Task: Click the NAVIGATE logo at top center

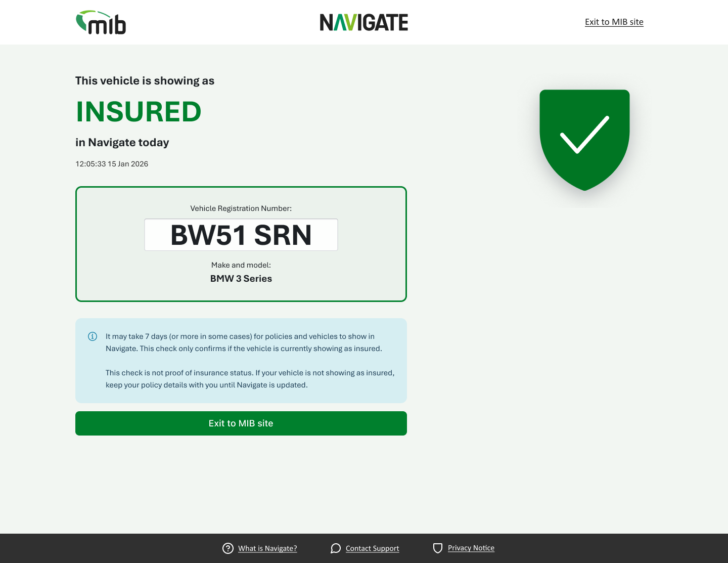Action: 364,22
